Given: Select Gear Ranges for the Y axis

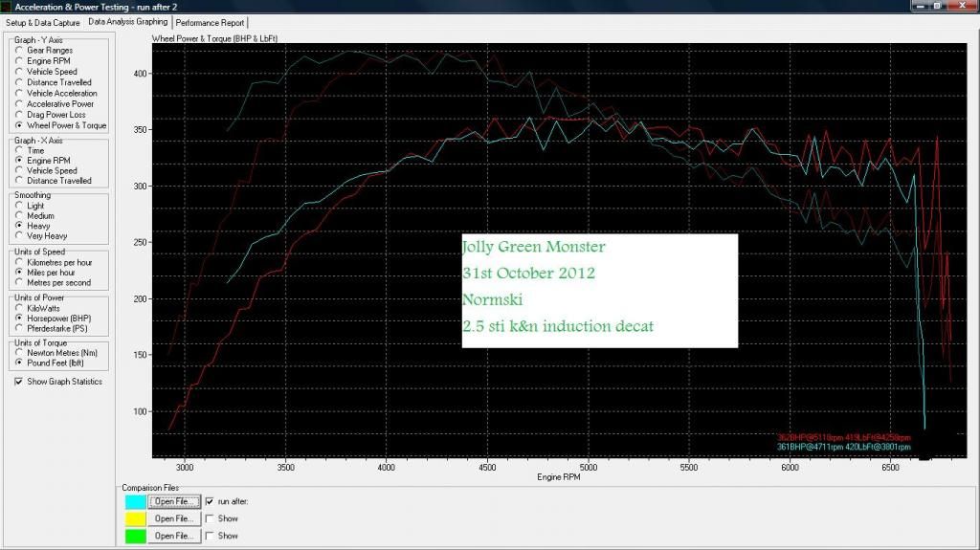Looking at the screenshot, I should tap(19, 51).
